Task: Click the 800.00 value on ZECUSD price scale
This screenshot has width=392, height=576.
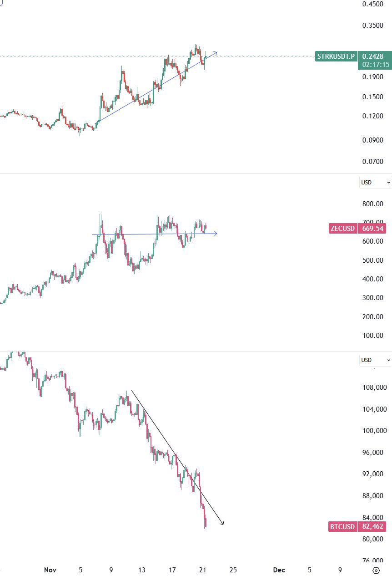Action: [372, 204]
